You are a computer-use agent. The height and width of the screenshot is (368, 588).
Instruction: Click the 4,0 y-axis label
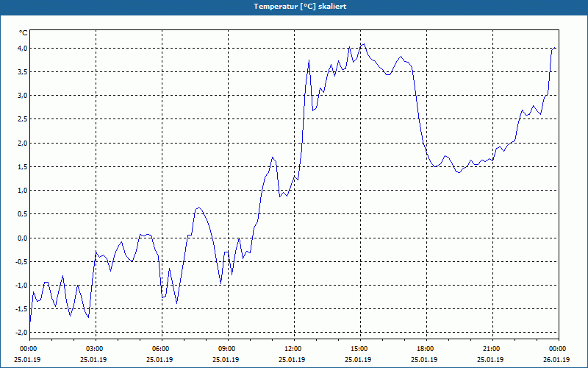click(x=22, y=48)
